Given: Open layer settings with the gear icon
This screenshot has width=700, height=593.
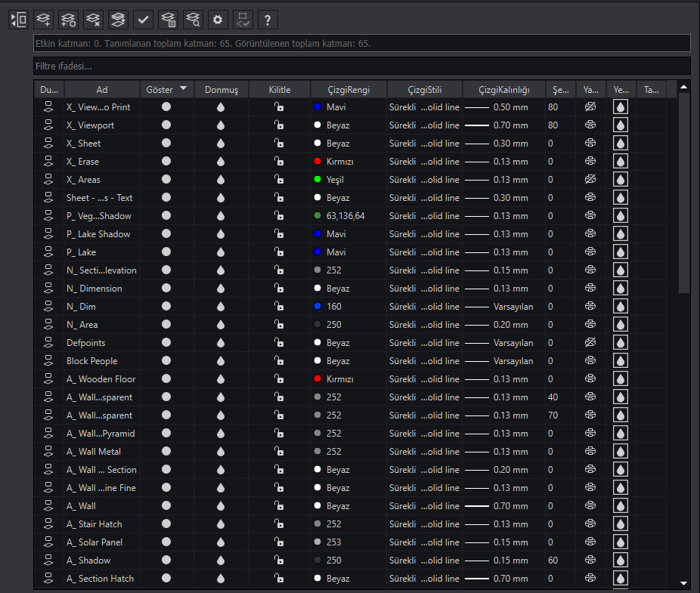Looking at the screenshot, I should click(218, 20).
